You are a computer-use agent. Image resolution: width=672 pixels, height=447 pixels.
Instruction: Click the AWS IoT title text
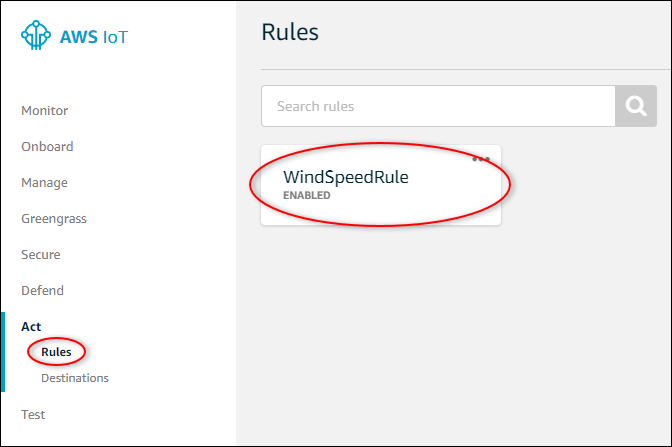click(x=93, y=37)
